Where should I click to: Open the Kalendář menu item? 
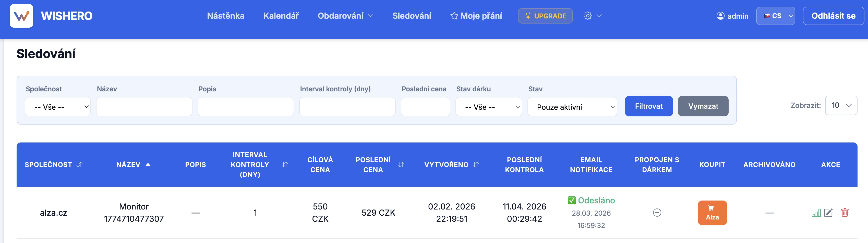[281, 16]
